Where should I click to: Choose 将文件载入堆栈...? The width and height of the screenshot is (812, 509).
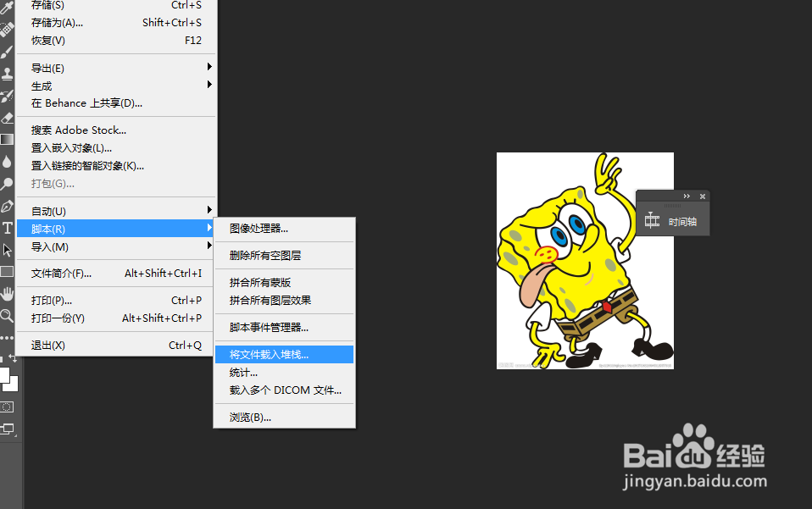click(x=284, y=354)
